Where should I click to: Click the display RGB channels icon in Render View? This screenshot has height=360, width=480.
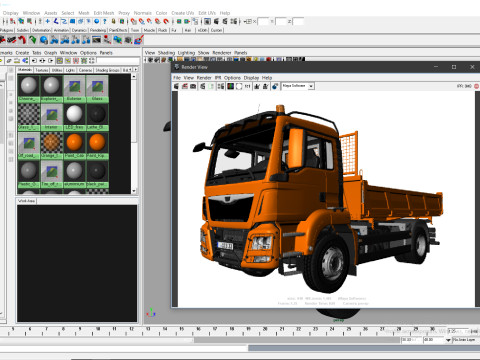point(231,86)
